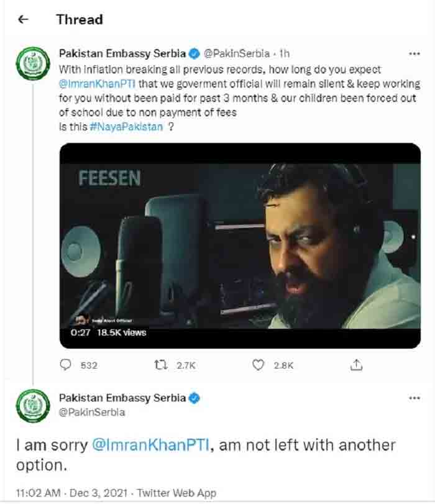Click the verified badge on first tweet

(x=194, y=53)
